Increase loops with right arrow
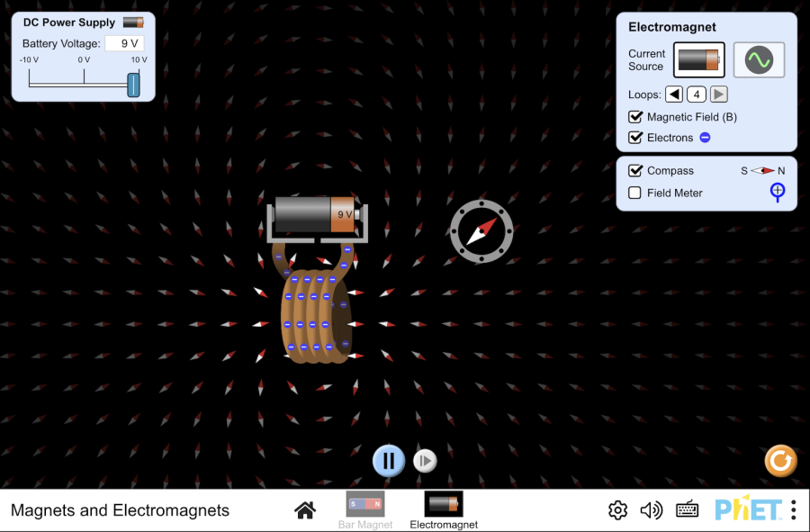The image size is (810, 532). point(718,95)
